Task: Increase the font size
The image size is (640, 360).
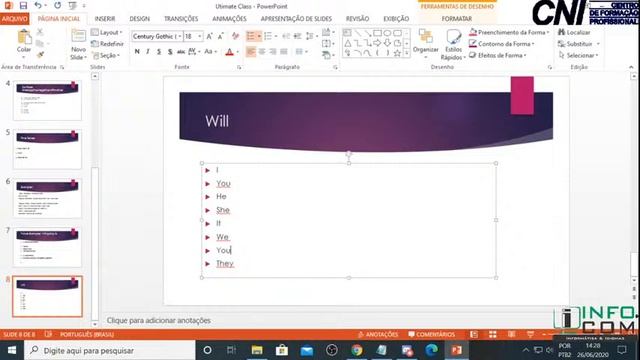Action: [209, 36]
